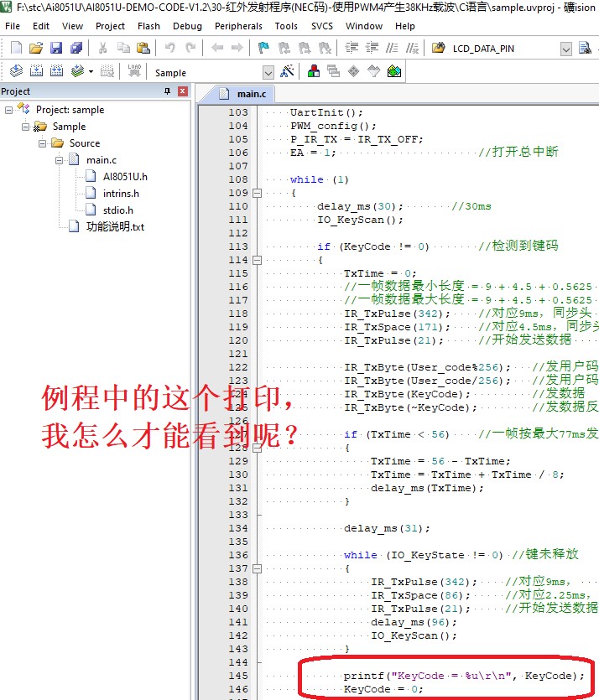Screen dimensions: 599x700
Task: Click line number 145 in the gutter
Action: click(238, 676)
